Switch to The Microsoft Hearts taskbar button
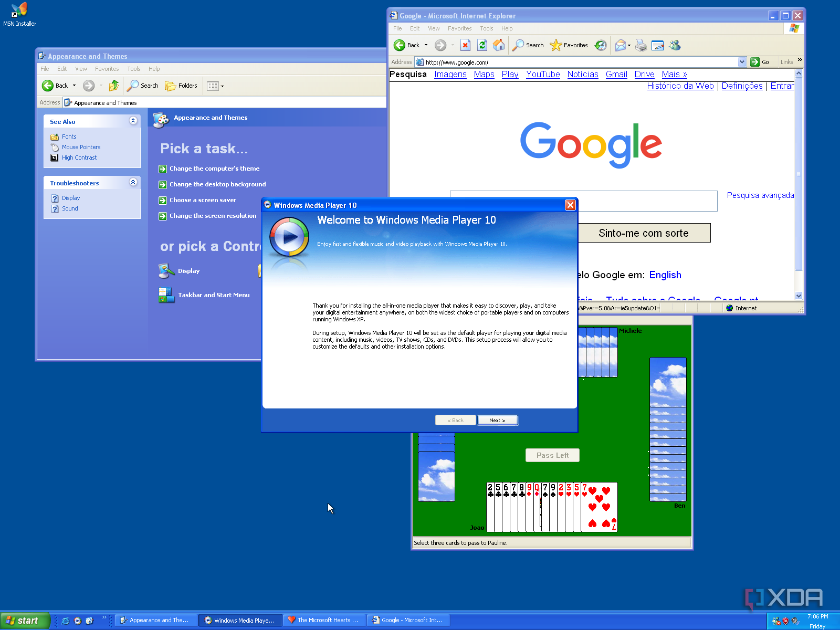The width and height of the screenshot is (840, 630). (x=324, y=621)
